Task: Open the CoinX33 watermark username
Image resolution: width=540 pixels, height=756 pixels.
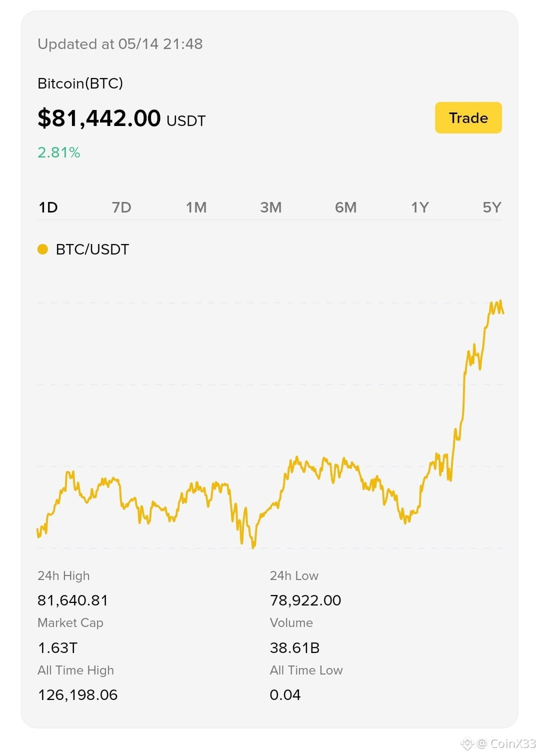Action: (x=512, y=743)
